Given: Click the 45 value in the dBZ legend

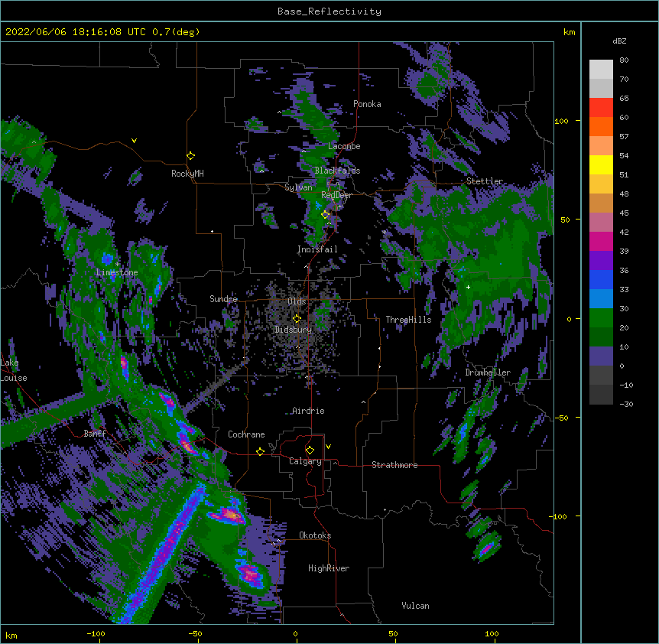Looking at the screenshot, I should [624, 213].
